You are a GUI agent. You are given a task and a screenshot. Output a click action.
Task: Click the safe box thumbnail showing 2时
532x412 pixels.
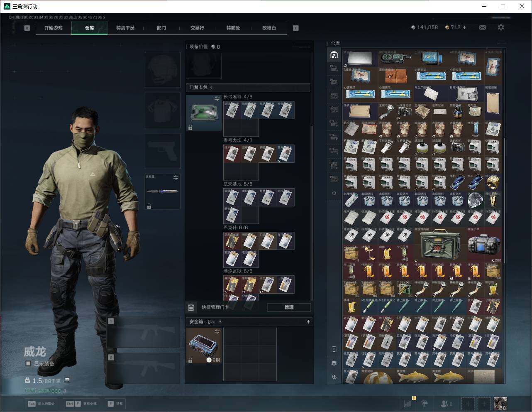204,346
